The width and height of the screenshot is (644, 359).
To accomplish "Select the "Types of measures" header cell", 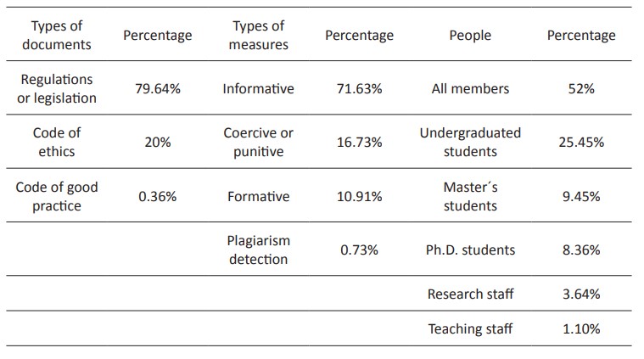I will point(258,35).
